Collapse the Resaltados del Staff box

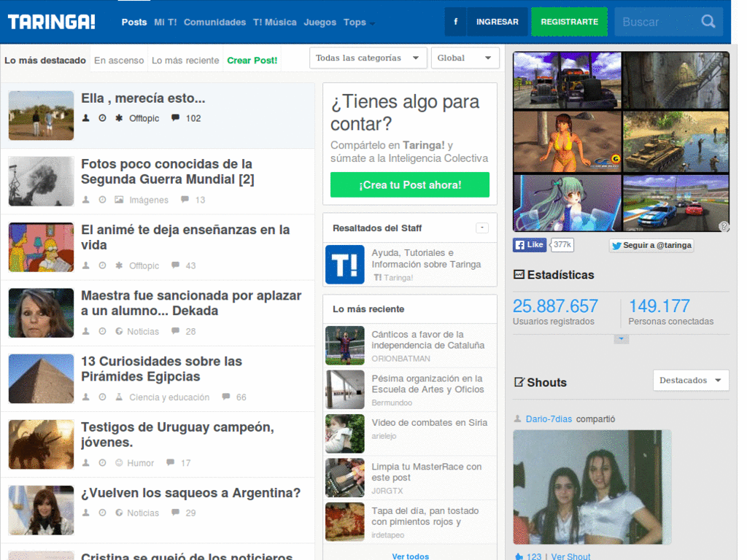[x=482, y=227]
